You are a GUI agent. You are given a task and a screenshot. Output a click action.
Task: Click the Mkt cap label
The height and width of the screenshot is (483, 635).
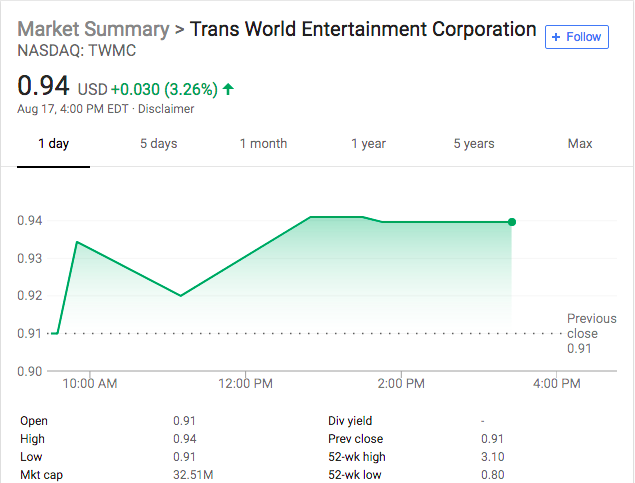(x=42, y=475)
